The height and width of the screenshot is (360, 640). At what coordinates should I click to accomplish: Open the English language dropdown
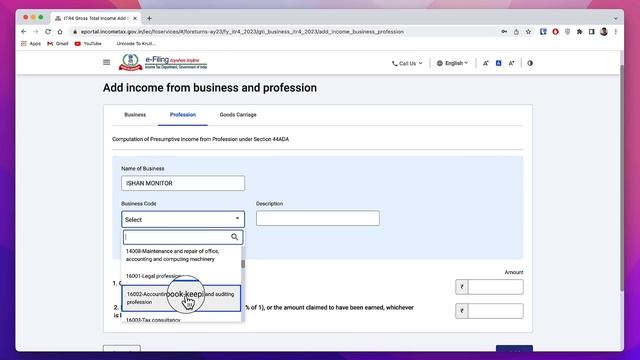coord(452,63)
